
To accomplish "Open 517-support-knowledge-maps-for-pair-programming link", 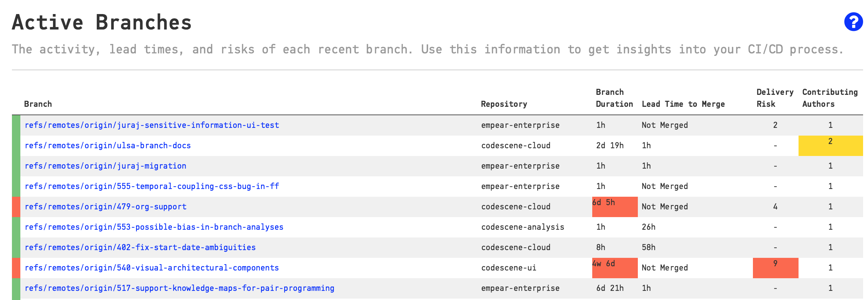I will [x=179, y=288].
